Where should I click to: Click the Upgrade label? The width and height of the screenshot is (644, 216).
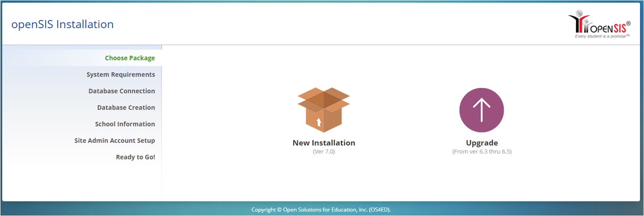coord(482,143)
